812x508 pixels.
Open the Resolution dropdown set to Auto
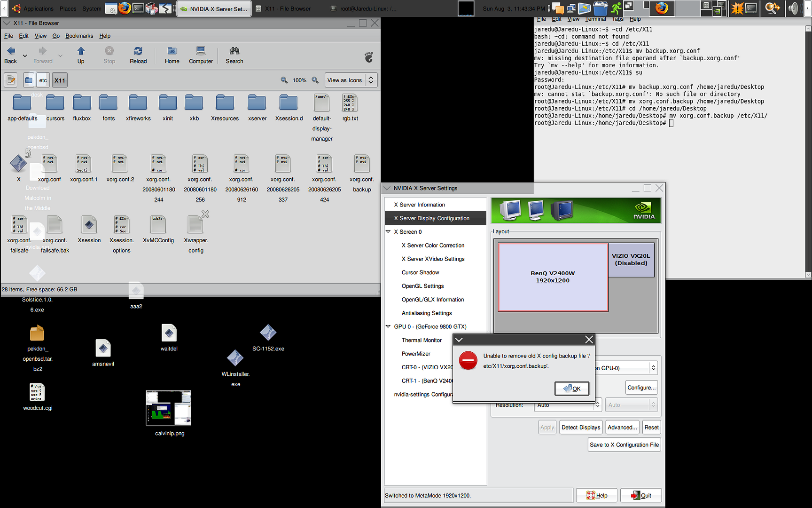[x=568, y=405]
